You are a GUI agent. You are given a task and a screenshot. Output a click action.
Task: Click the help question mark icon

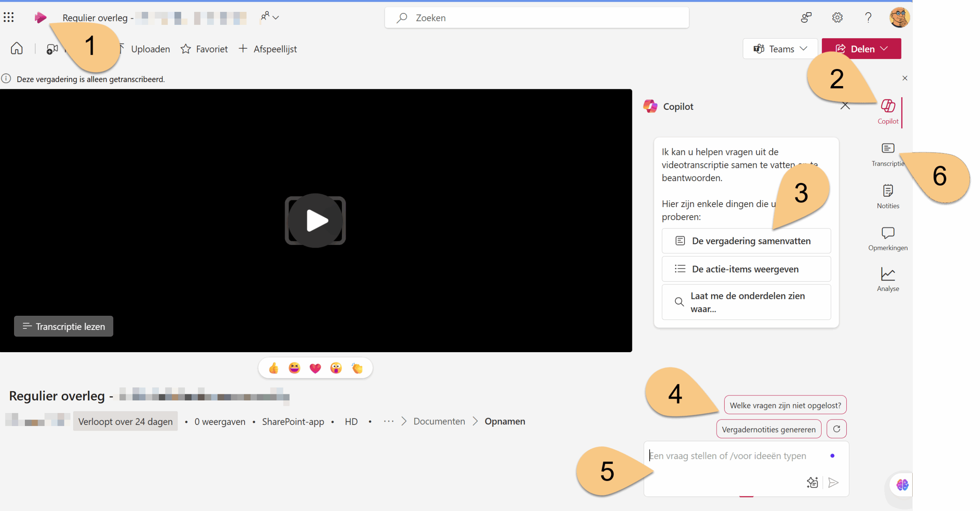point(868,17)
